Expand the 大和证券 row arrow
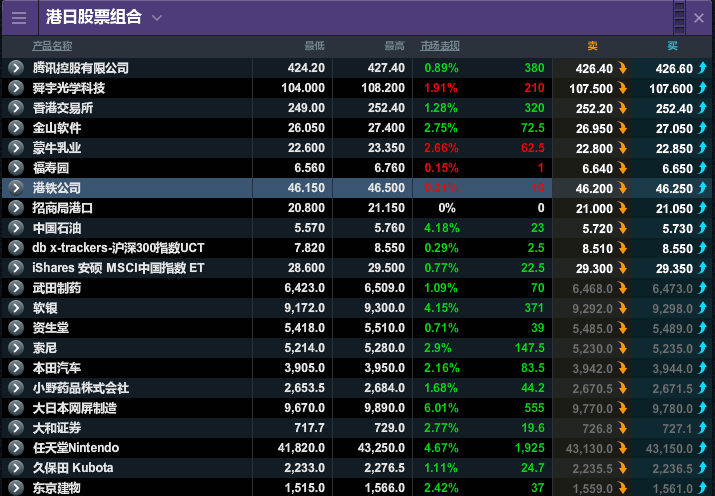 click(x=16, y=428)
